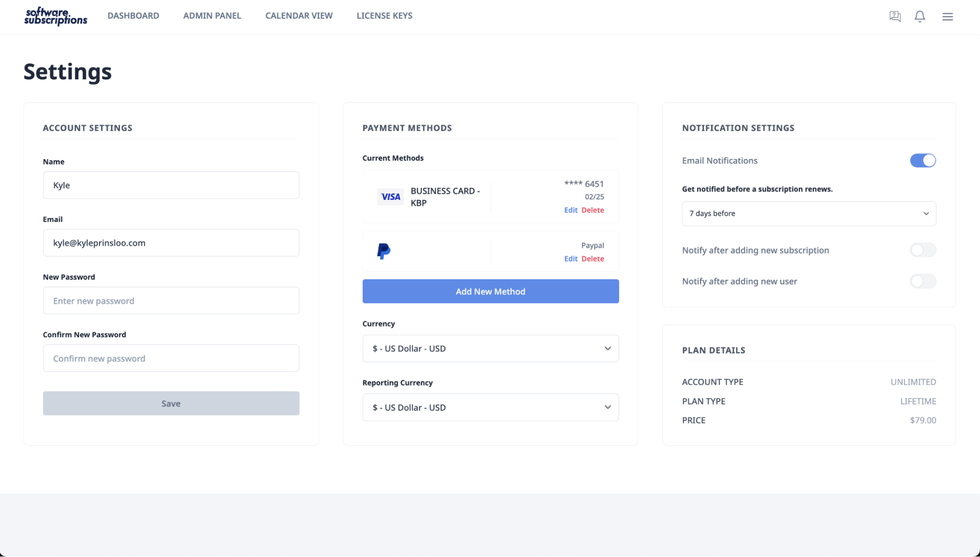
Task: Click the New Password input field
Action: [171, 301]
